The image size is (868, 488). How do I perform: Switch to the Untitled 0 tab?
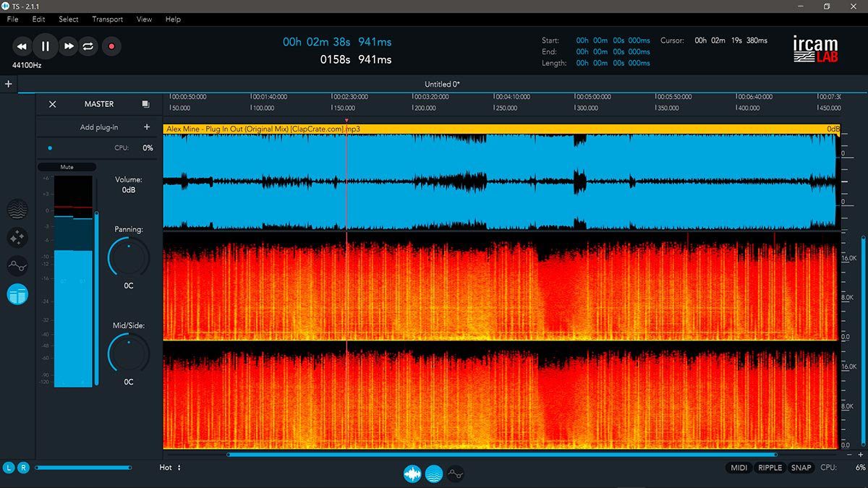442,85
